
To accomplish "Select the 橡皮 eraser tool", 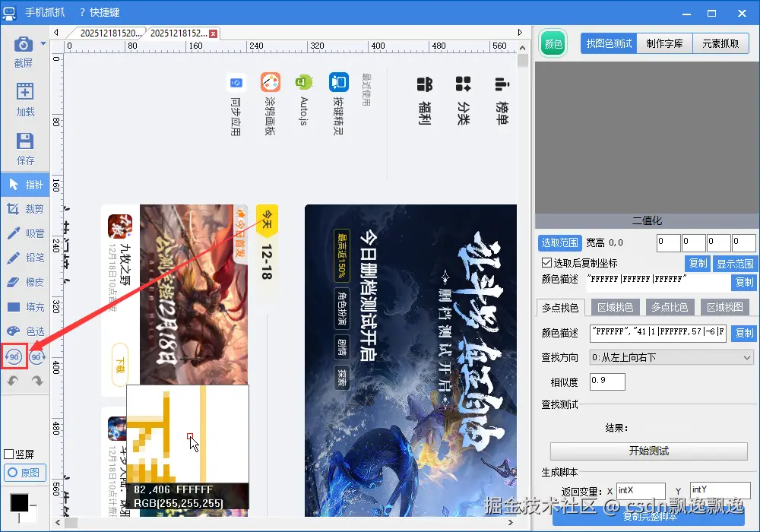I will [x=26, y=282].
